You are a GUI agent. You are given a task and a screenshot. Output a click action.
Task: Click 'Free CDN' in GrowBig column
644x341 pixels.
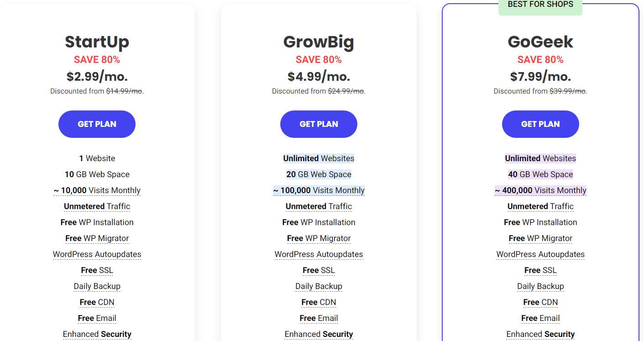tap(319, 302)
